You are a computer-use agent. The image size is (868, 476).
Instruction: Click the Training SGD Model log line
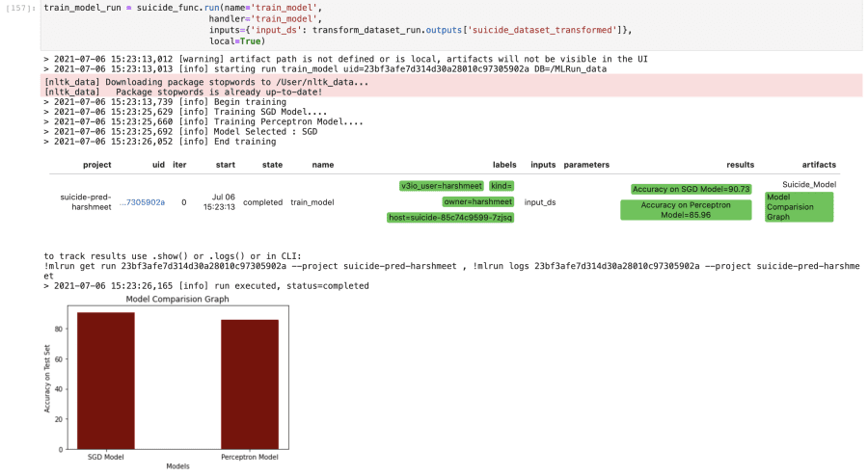pyautogui.click(x=185, y=112)
